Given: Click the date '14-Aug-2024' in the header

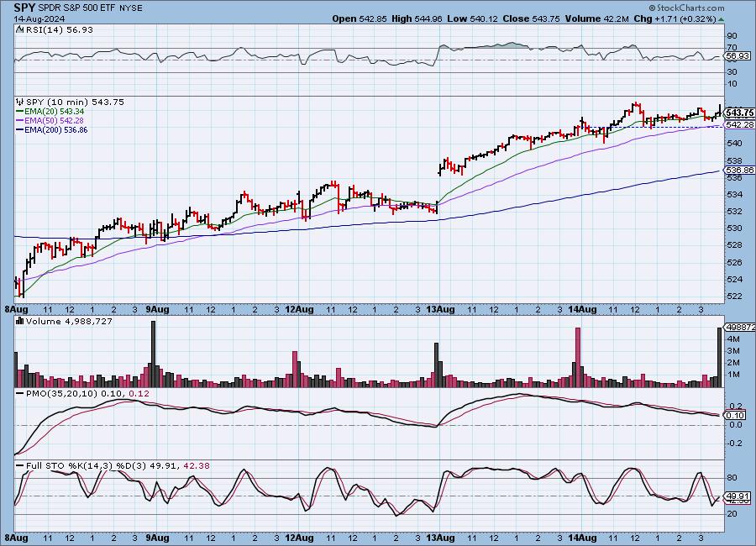Looking at the screenshot, I should coord(39,18).
